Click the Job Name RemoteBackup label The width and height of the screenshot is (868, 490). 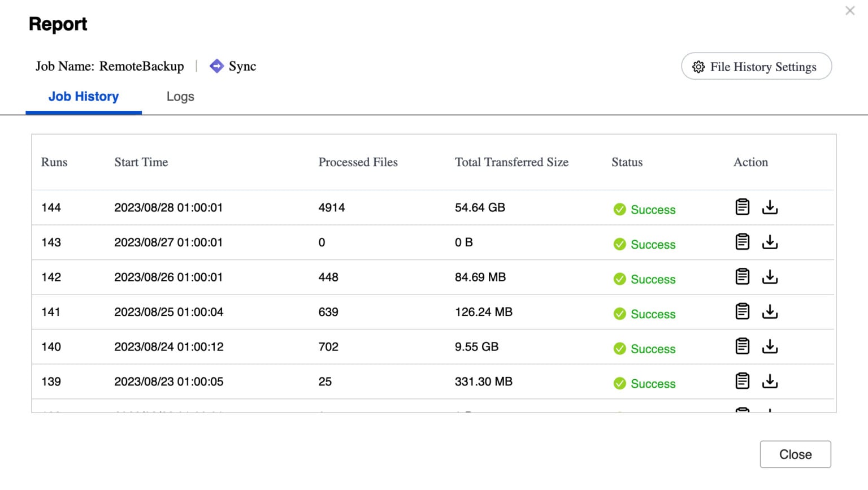110,66
